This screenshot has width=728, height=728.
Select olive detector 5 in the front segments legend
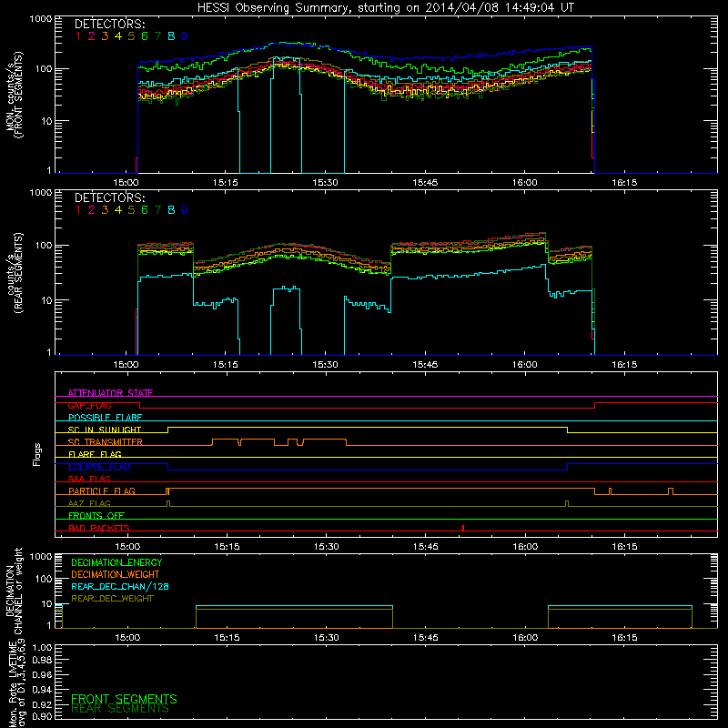pos(131,36)
